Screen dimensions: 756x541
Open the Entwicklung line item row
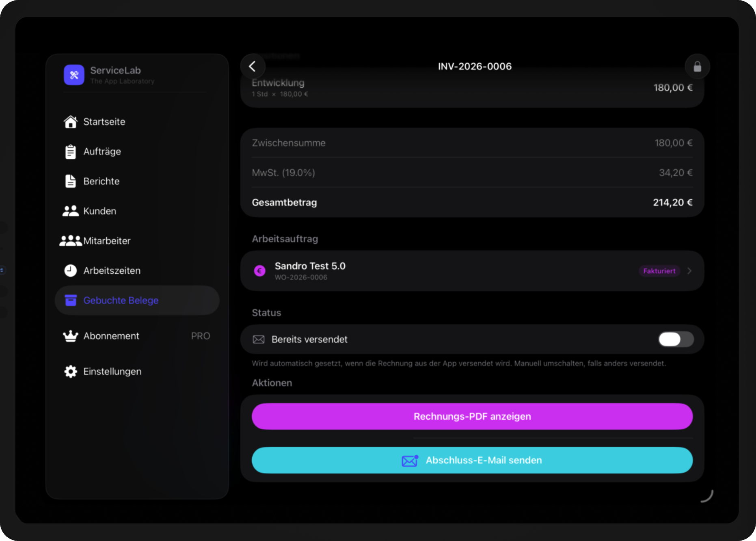pyautogui.click(x=472, y=88)
